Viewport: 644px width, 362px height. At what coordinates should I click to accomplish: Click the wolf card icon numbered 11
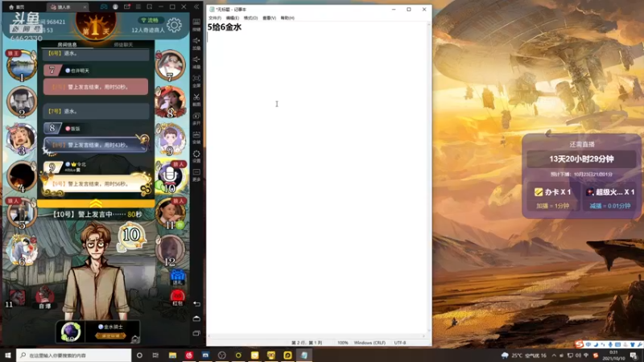click(17, 298)
